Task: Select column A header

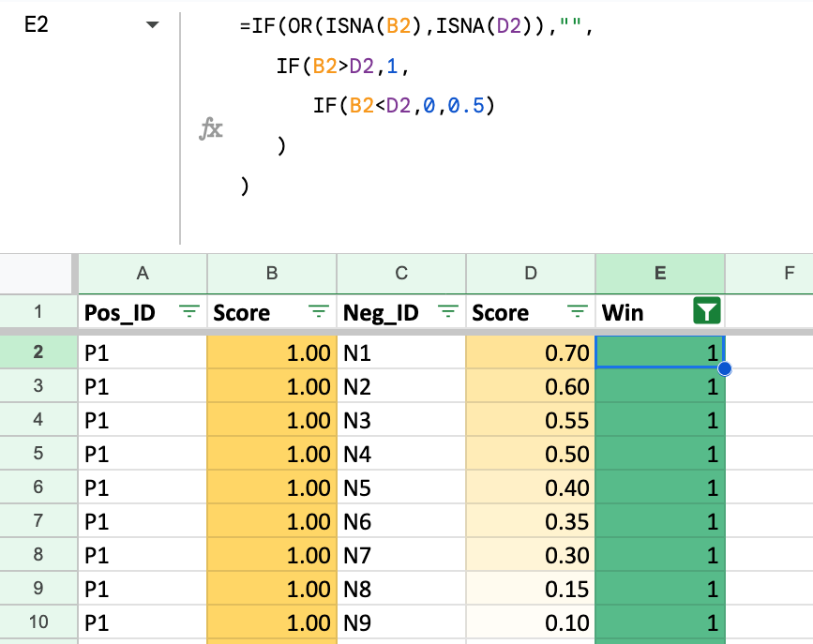Action: (143, 273)
